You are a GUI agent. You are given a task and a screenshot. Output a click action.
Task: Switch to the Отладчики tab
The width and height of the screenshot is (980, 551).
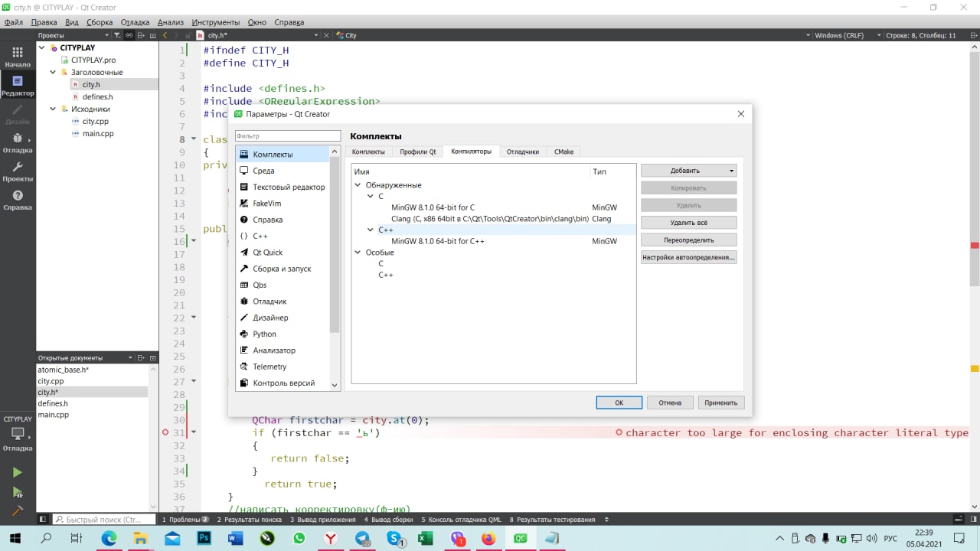523,152
